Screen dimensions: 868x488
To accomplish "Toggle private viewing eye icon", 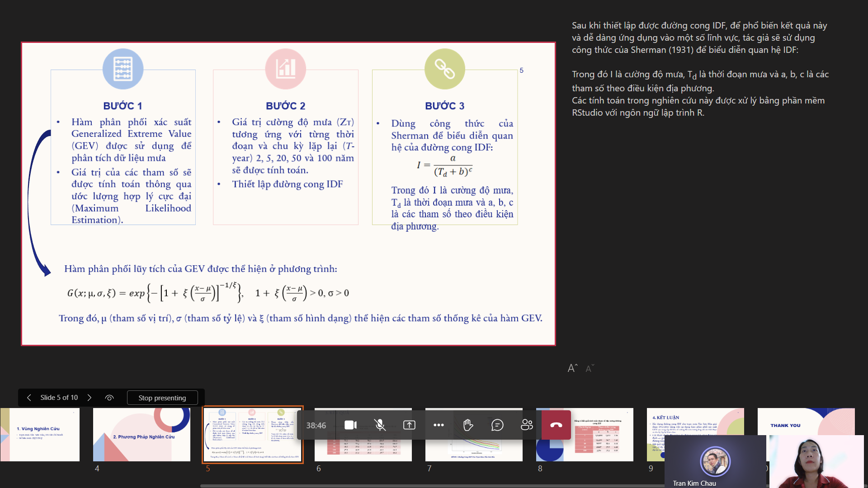I will tap(109, 398).
